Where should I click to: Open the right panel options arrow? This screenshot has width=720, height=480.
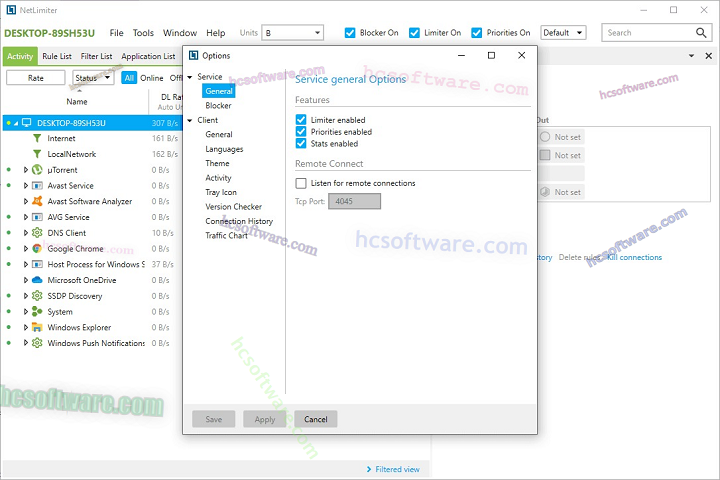pyautogui.click(x=691, y=56)
